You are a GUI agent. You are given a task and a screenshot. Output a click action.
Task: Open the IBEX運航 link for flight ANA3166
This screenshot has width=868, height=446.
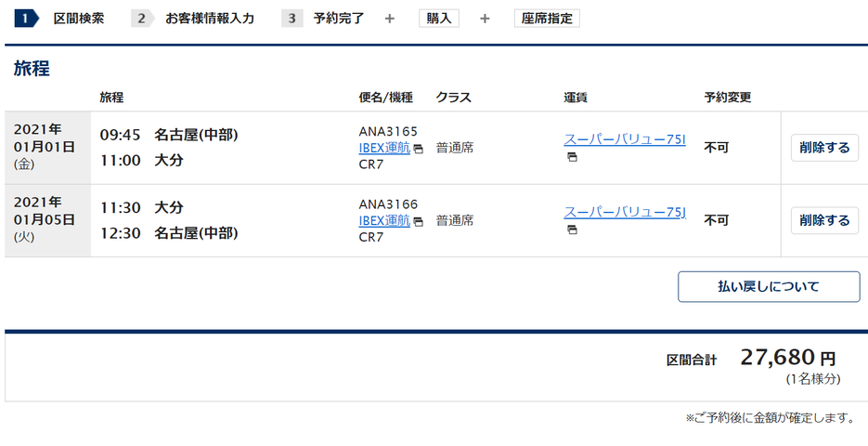pos(384,220)
